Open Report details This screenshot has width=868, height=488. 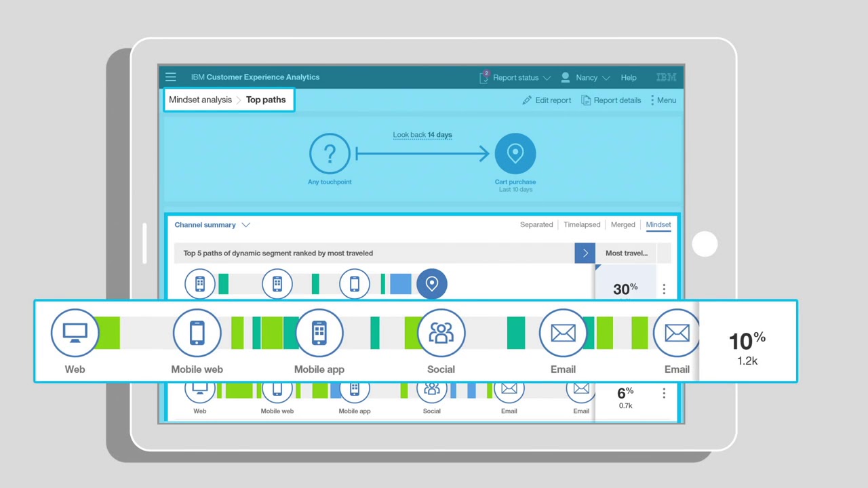coord(611,100)
